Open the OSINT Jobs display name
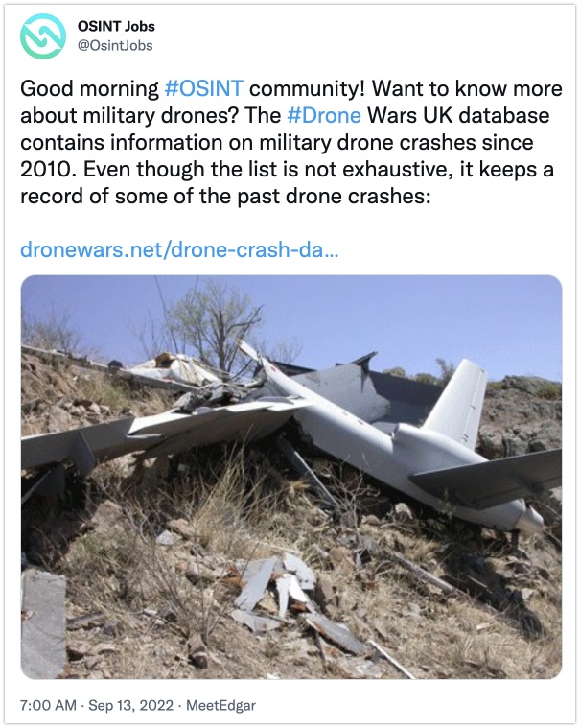This screenshot has width=580, height=728. pos(116,27)
